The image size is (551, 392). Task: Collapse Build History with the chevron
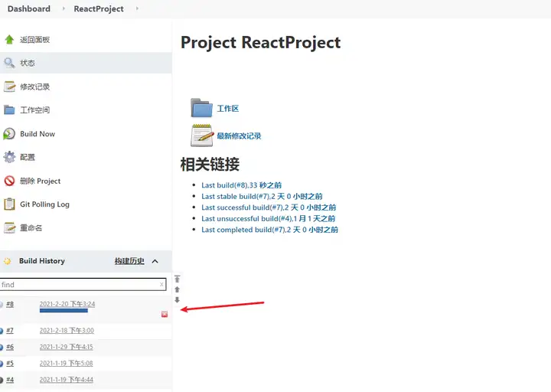(155, 261)
